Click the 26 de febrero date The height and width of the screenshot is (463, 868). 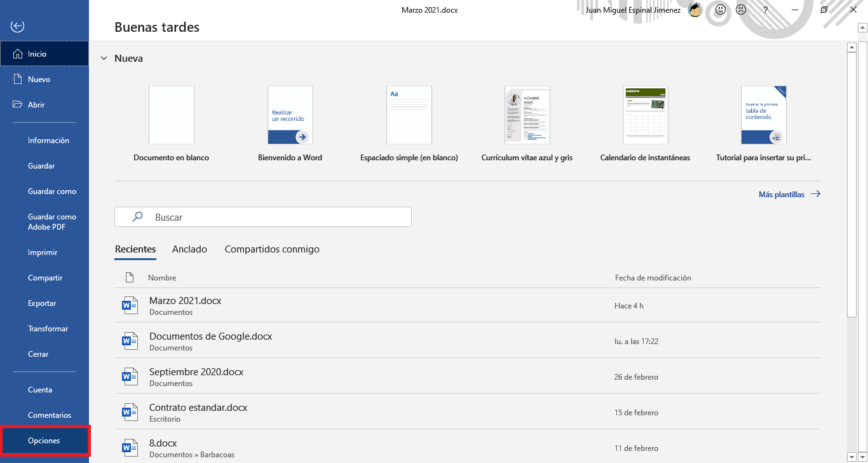(x=636, y=377)
